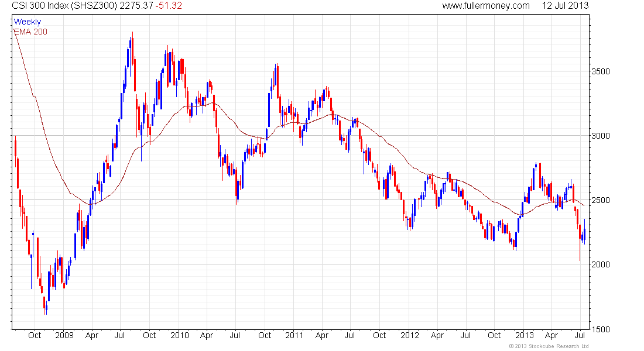Click the 2009 year axis label
644x351 pixels.
tap(64, 335)
